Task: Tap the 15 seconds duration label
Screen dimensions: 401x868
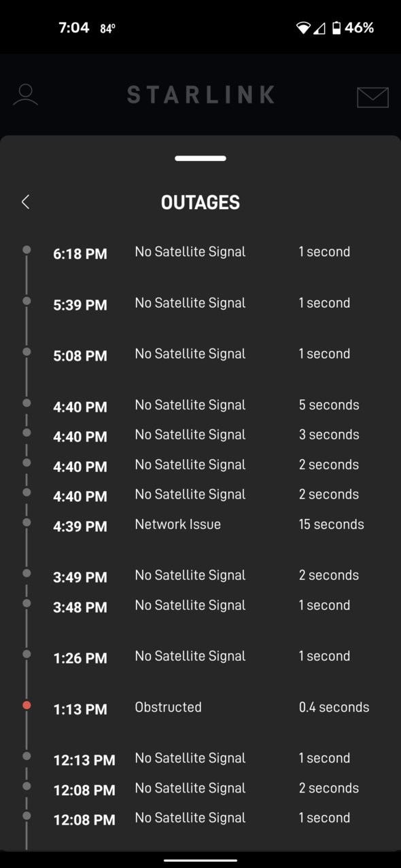Action: click(x=331, y=524)
